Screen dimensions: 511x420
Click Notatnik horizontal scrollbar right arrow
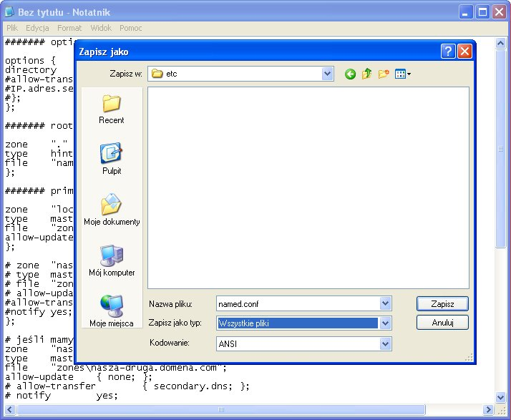click(x=488, y=409)
